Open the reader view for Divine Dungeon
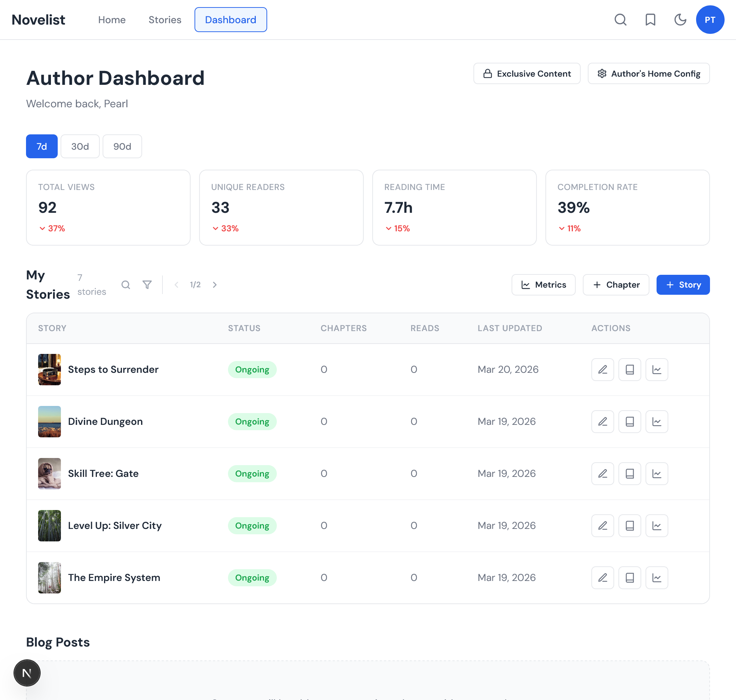 click(630, 421)
